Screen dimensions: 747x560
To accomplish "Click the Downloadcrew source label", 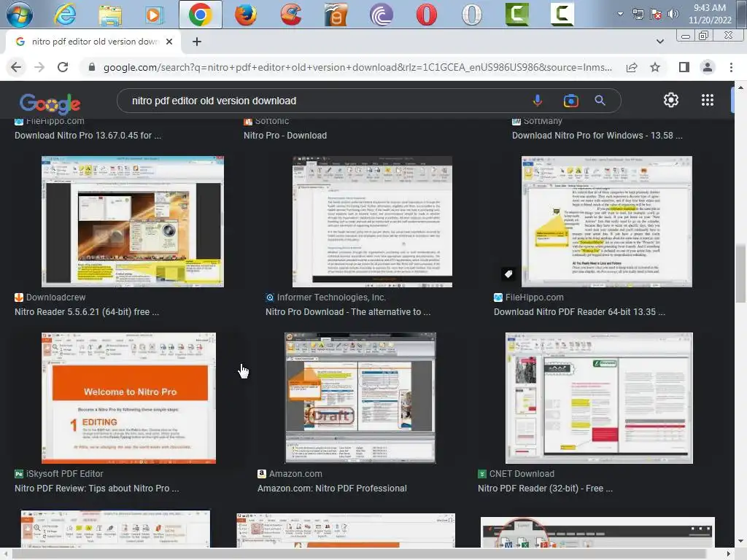I will click(x=55, y=297).
